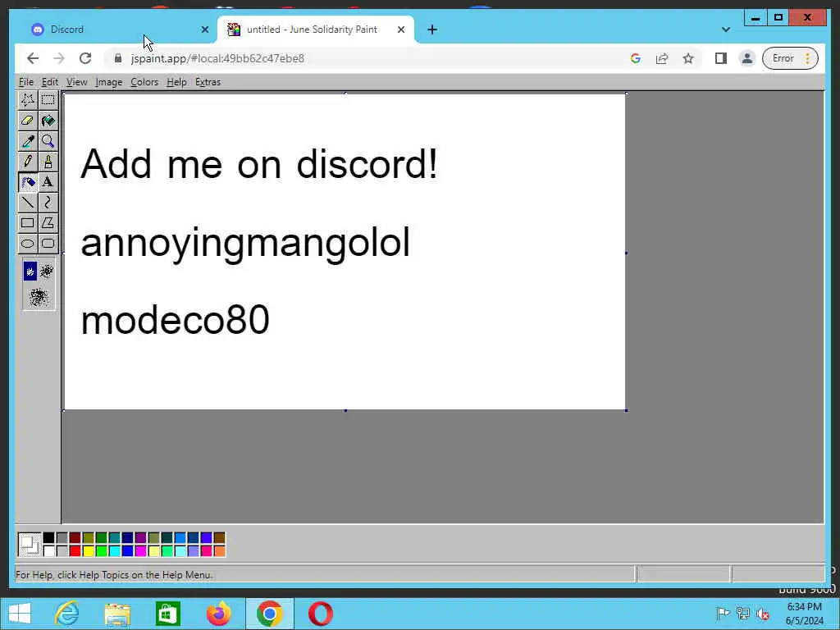Screen dimensions: 840x630
Task: Open the Extras menu
Action: pyautogui.click(x=208, y=82)
